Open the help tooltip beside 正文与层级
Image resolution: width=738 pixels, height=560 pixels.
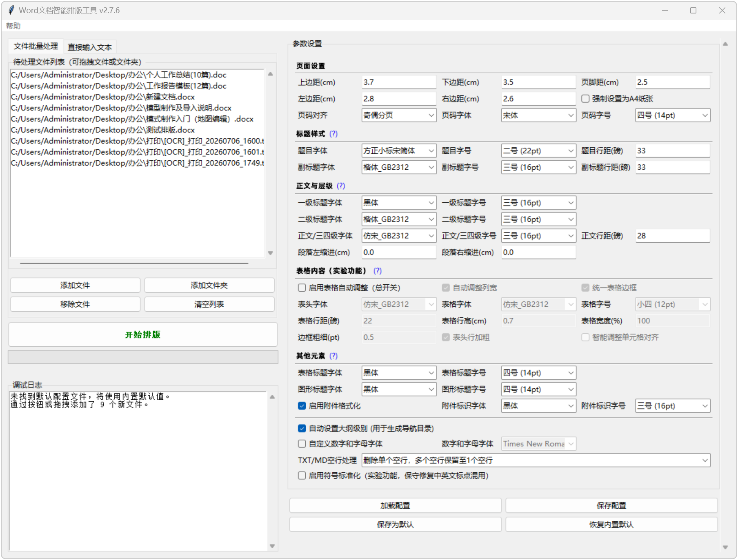click(341, 186)
